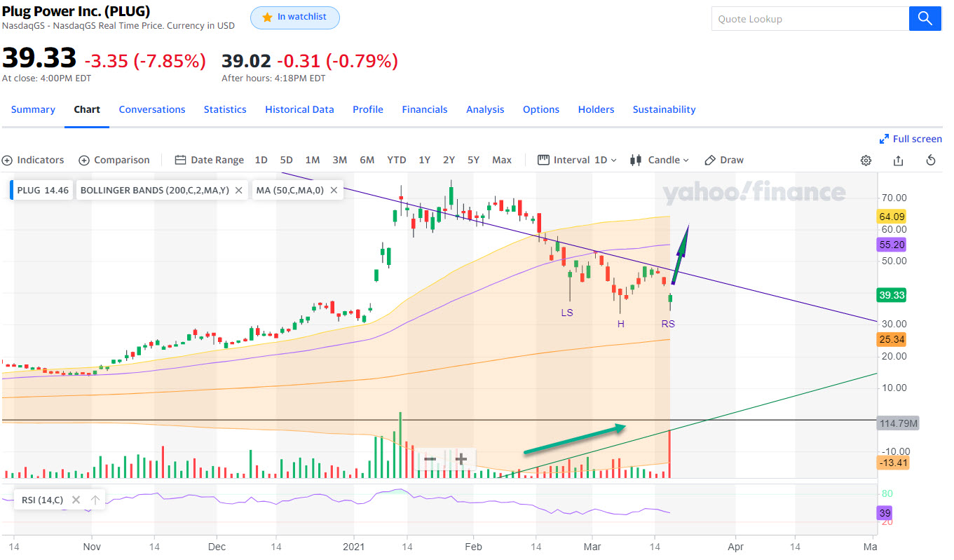The width and height of the screenshot is (954, 560).
Task: Click the yellow 64.09 price axis label
Action: (892, 217)
